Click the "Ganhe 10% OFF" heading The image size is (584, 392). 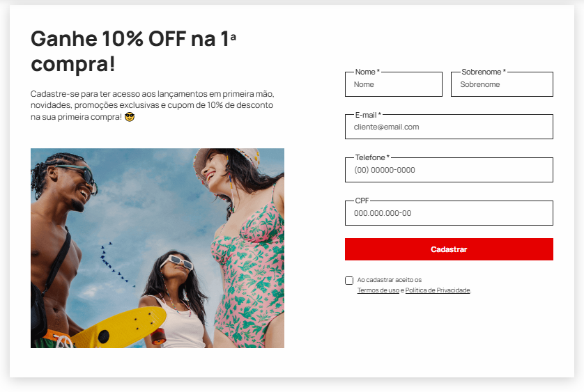(133, 51)
